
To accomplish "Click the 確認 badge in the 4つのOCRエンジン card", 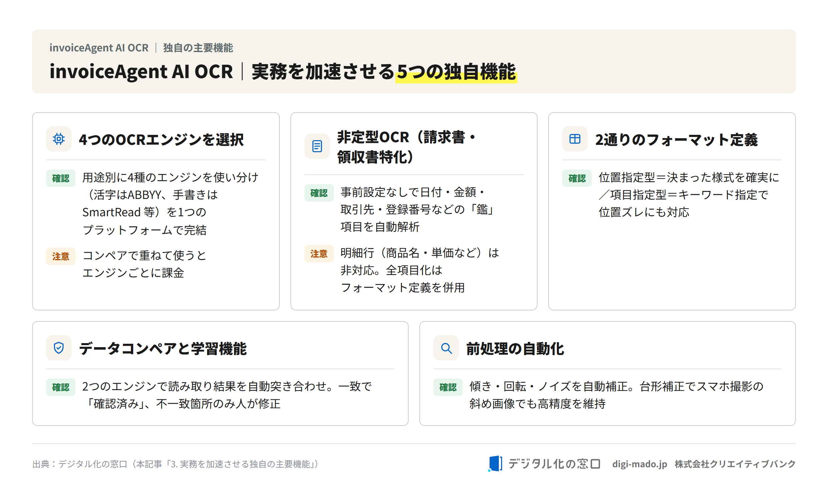I will coord(61,178).
